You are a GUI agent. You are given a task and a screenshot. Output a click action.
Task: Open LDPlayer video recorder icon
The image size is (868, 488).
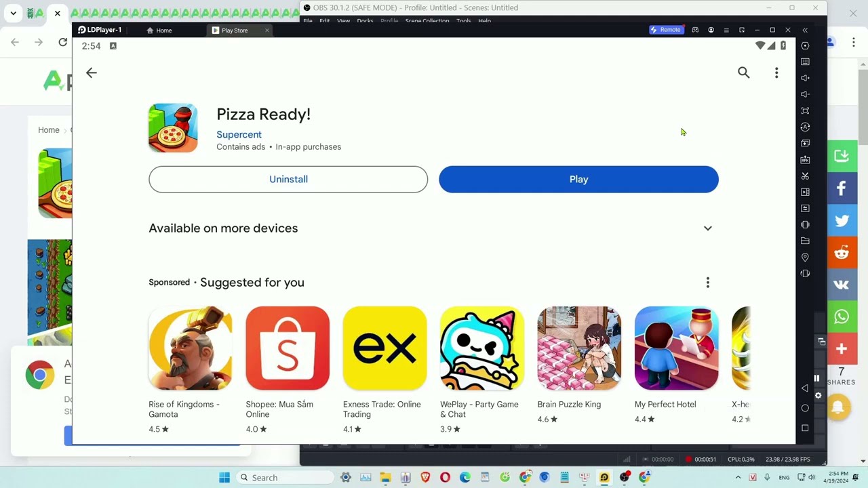[x=805, y=192]
